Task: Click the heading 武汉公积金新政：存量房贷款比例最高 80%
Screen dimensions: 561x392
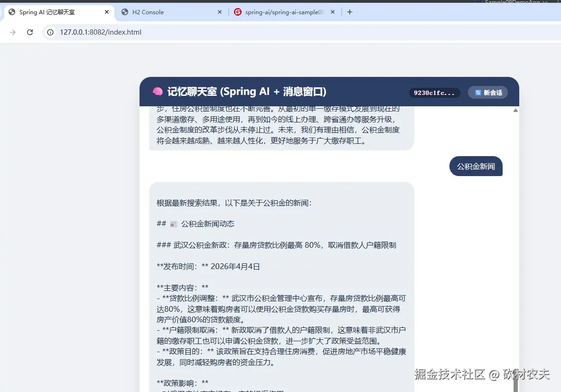Action: [276, 245]
